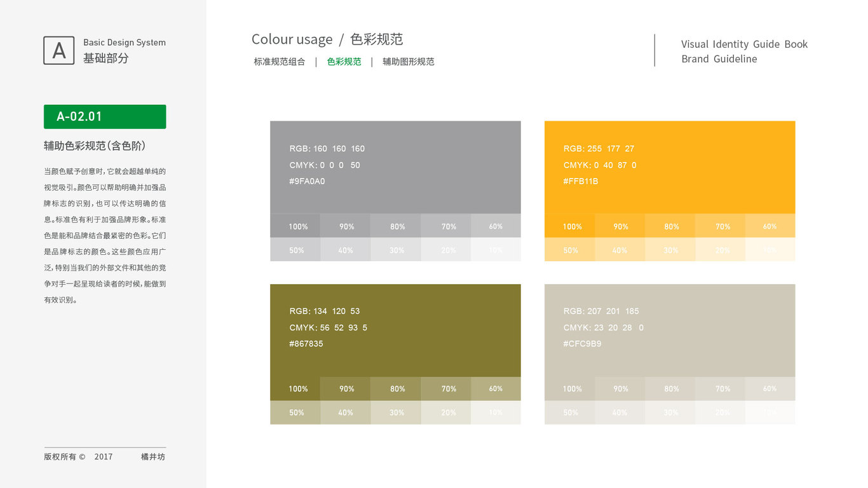Image resolution: width=868 pixels, height=488 pixels.
Task: Pick the beige 50% tint swatch
Action: [x=569, y=412]
